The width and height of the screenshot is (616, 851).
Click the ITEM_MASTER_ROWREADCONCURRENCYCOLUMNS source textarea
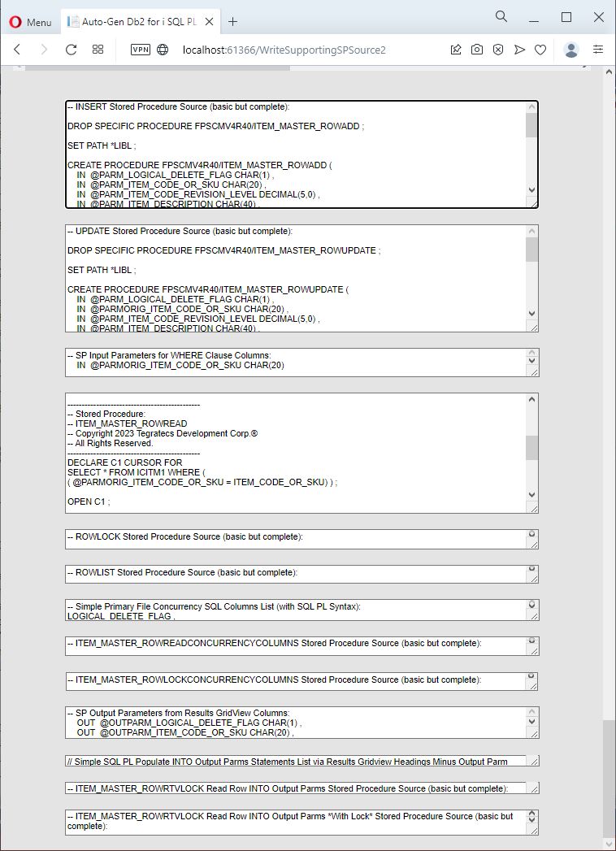click(x=301, y=646)
